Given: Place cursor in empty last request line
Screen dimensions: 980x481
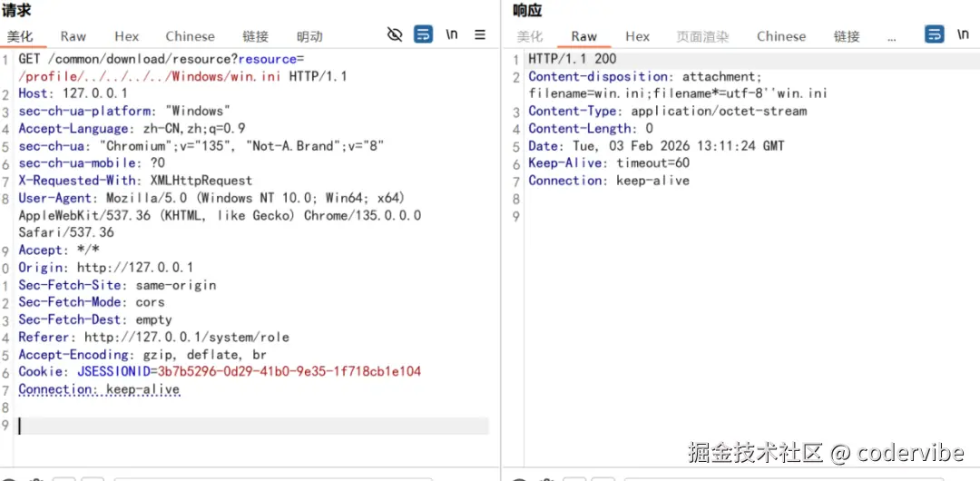Looking at the screenshot, I should [x=252, y=426].
